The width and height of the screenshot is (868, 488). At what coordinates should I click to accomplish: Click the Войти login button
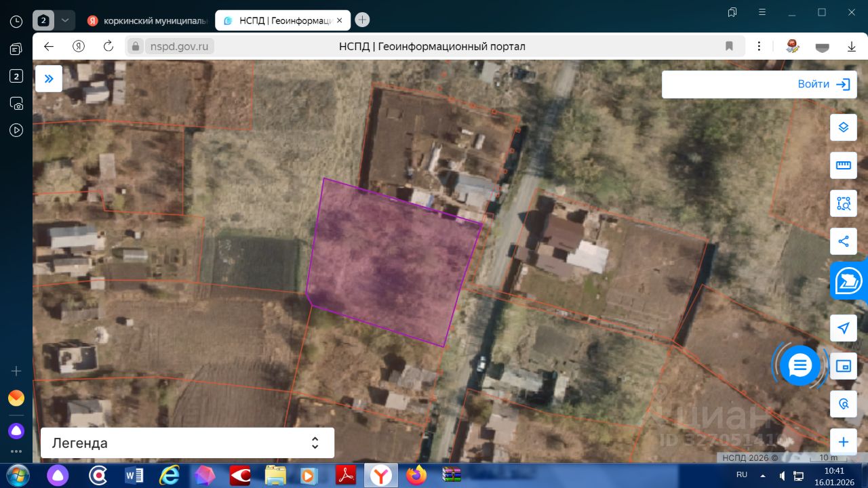point(825,84)
